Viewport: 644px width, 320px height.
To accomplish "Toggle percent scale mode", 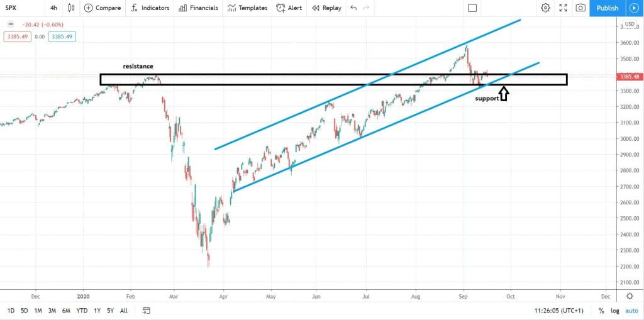I will 601,311.
